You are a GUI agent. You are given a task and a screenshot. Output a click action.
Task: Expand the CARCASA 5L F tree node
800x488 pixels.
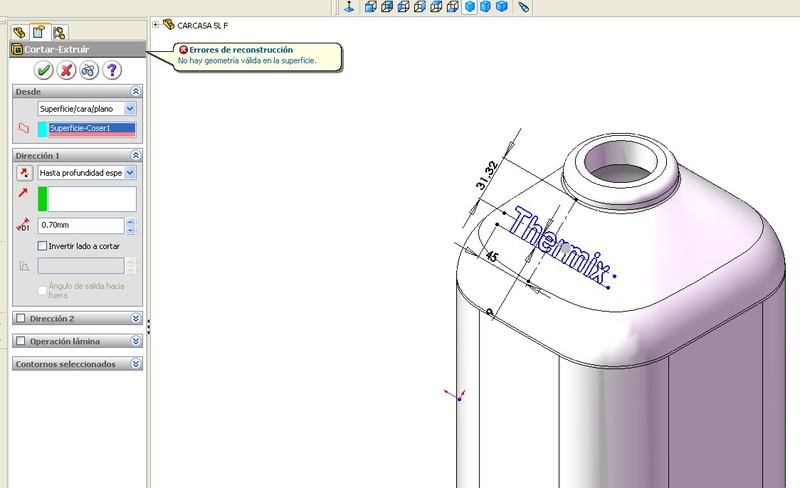156,25
